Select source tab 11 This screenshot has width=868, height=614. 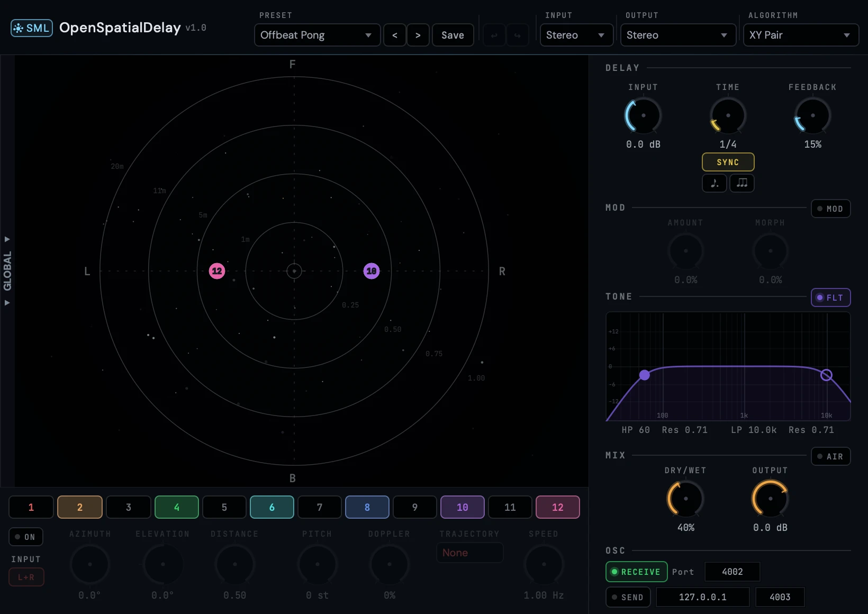click(x=510, y=507)
